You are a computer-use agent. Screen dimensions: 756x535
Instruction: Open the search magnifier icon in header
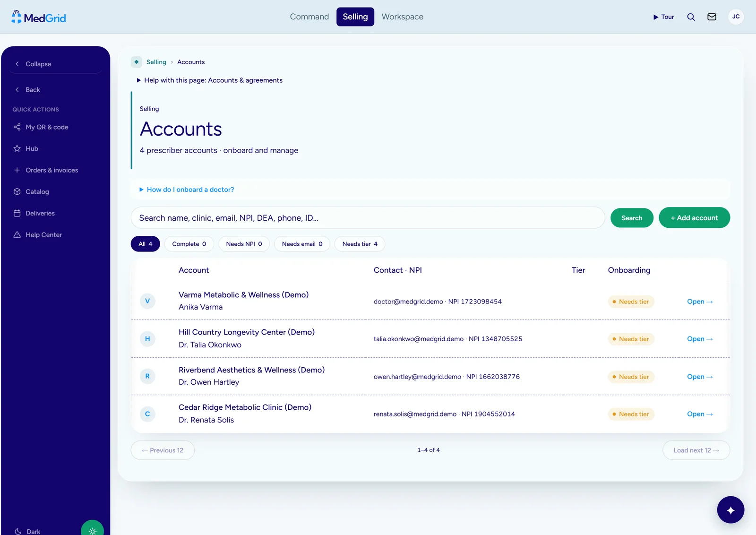tap(691, 17)
